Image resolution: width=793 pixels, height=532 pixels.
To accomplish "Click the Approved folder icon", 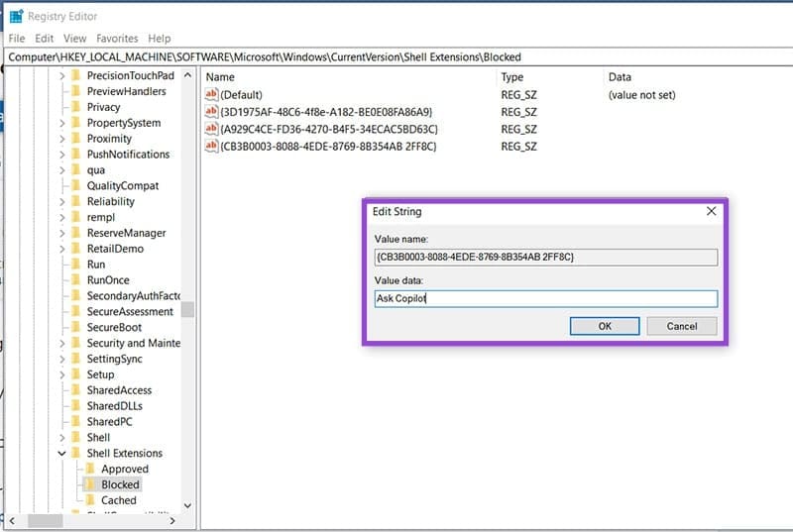I will pyautogui.click(x=90, y=469).
